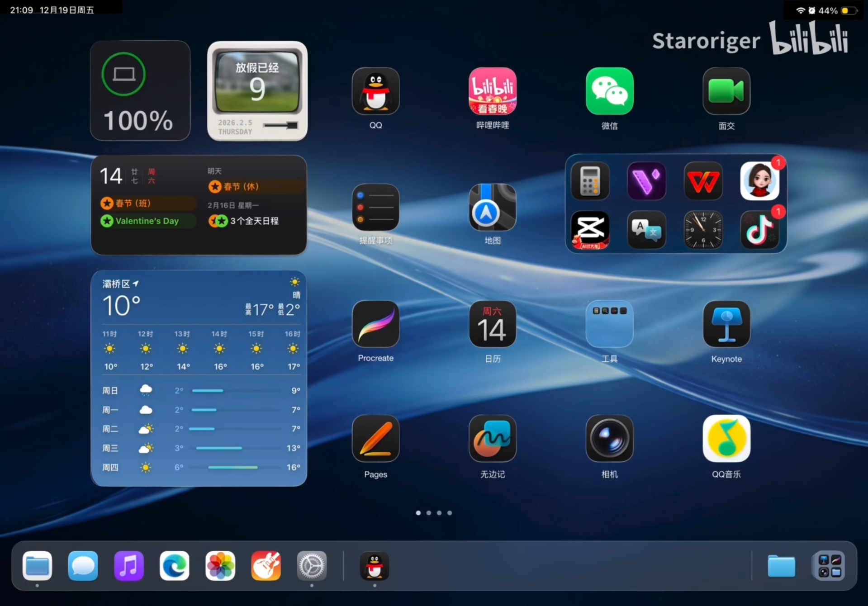Viewport: 868px width, 606px height.
Task: Open Settings from the dock
Action: pos(312,566)
